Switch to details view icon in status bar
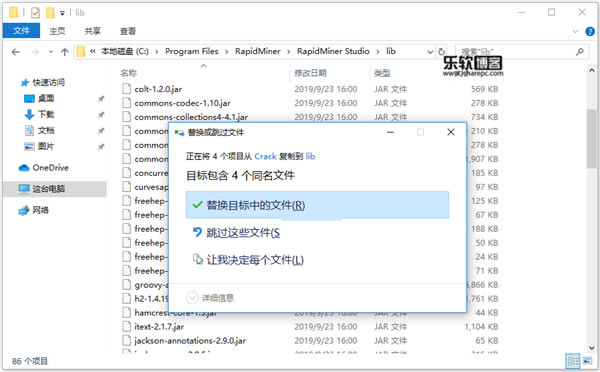 573,361
